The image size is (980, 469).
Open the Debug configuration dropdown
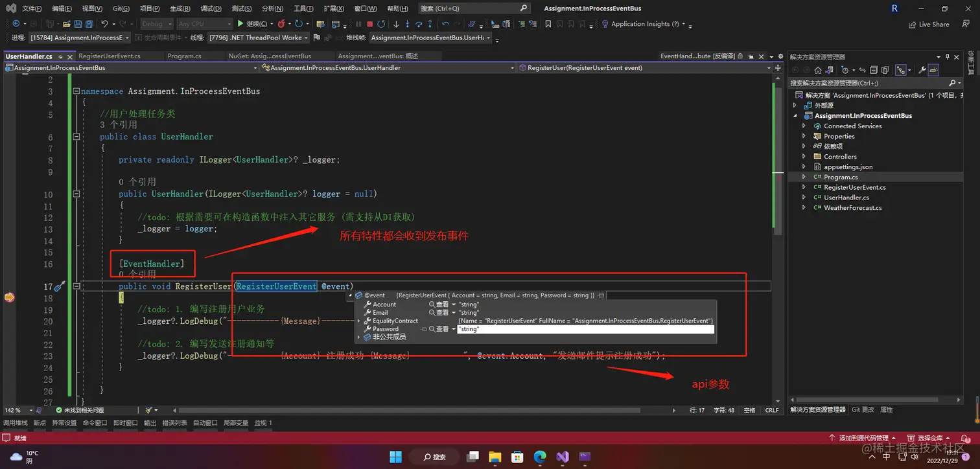(x=156, y=24)
